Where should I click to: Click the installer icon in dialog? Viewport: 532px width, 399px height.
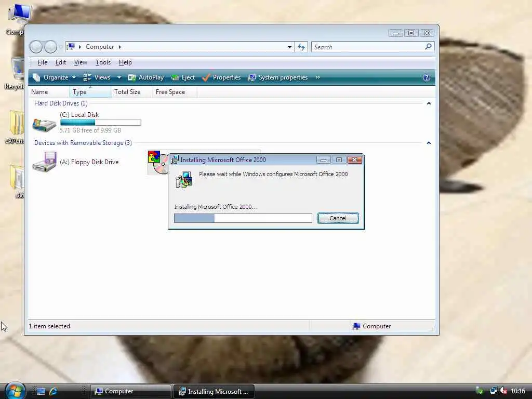pyautogui.click(x=184, y=179)
